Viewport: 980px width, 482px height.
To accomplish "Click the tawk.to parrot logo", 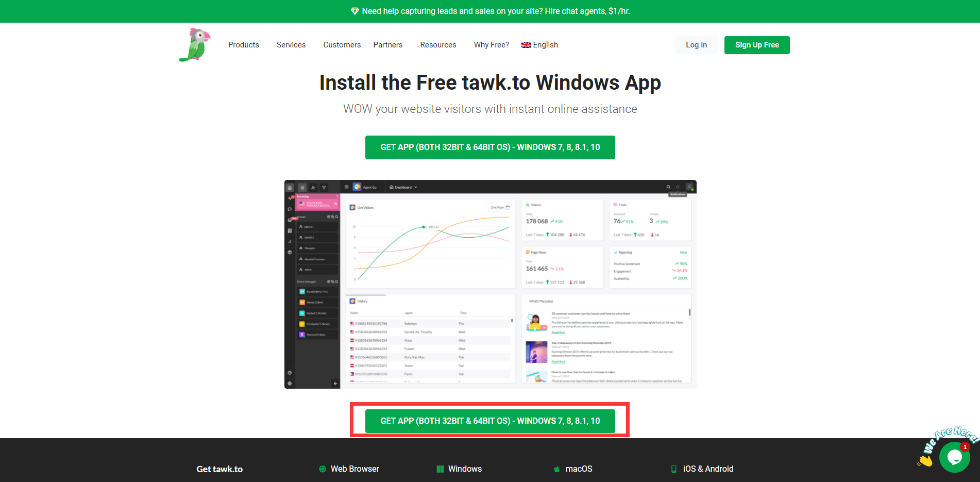I will (195, 45).
